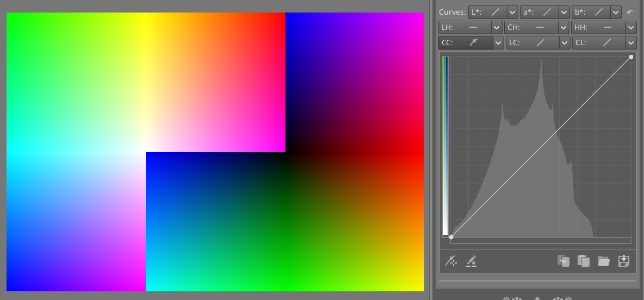Open the LC curve type dropdown

coord(565,42)
